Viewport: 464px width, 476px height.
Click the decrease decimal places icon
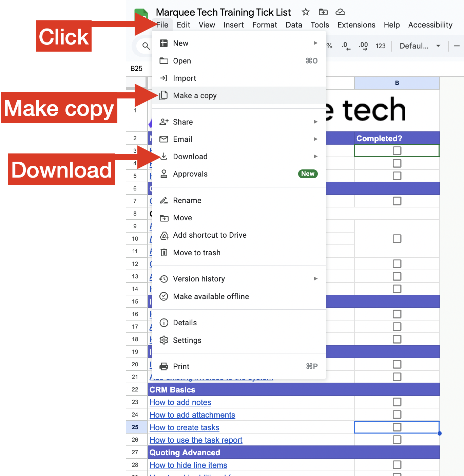pos(346,46)
